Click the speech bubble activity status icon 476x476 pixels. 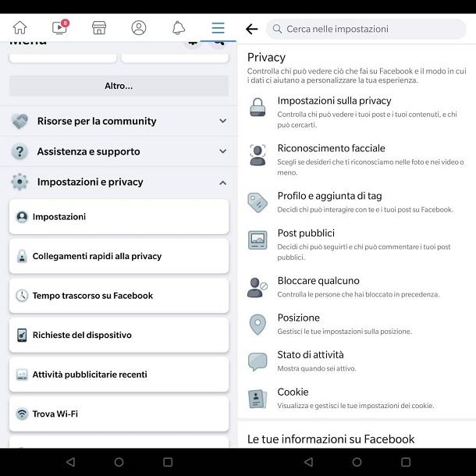click(258, 361)
